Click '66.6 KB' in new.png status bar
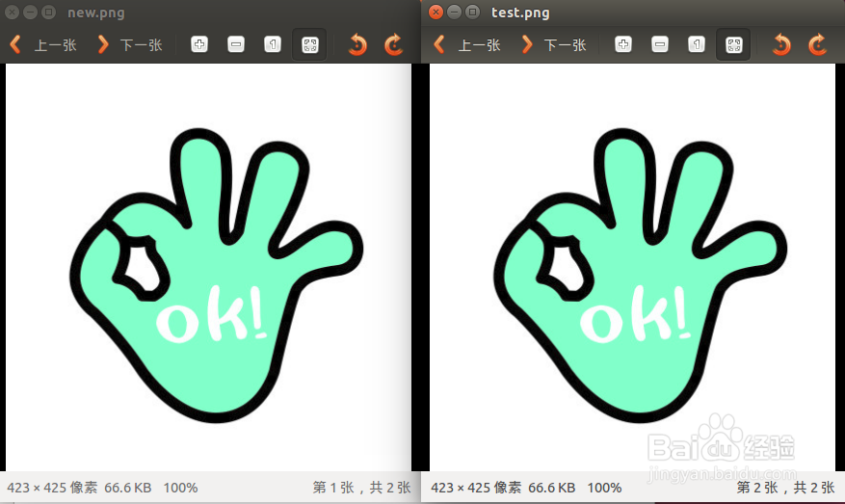The image size is (845, 504). (x=128, y=488)
